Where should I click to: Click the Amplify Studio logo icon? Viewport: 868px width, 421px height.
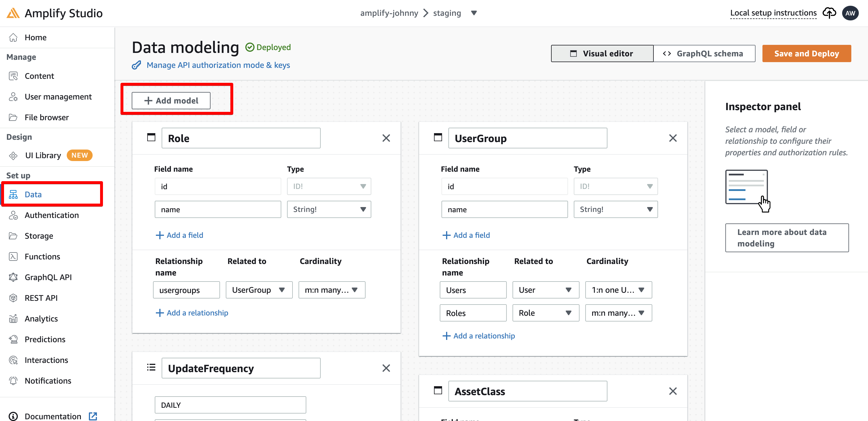pos(13,13)
